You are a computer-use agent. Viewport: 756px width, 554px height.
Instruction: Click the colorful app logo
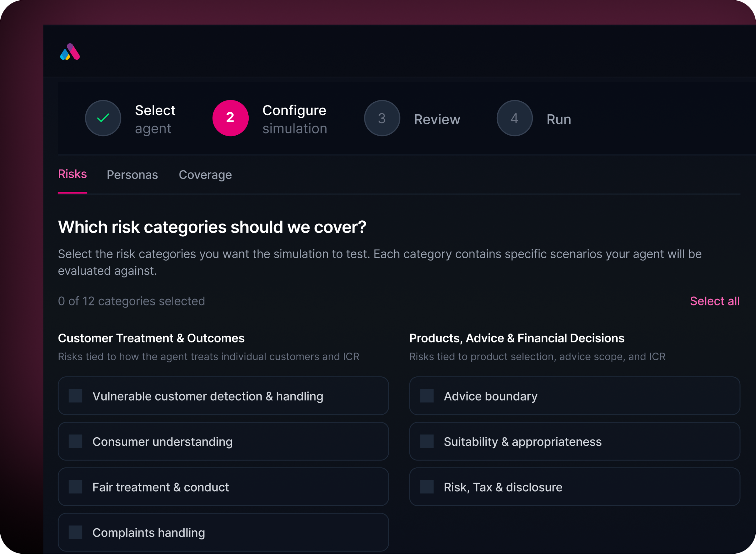pyautogui.click(x=70, y=52)
